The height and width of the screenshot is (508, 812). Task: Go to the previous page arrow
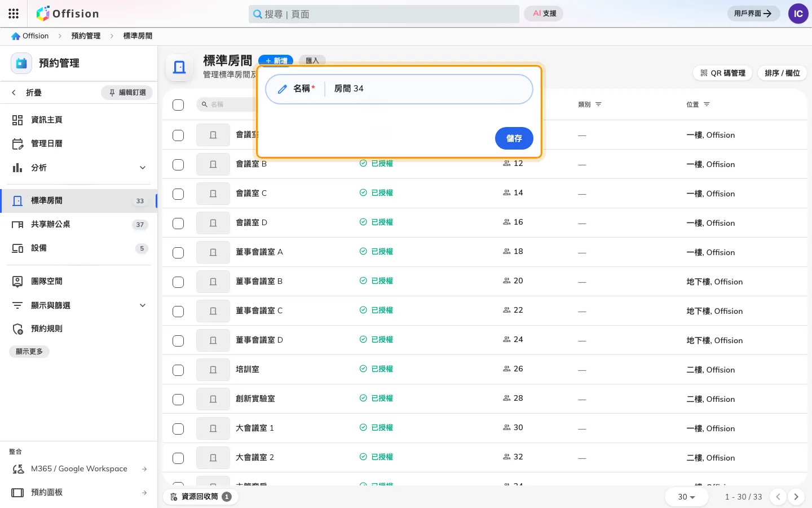(778, 497)
